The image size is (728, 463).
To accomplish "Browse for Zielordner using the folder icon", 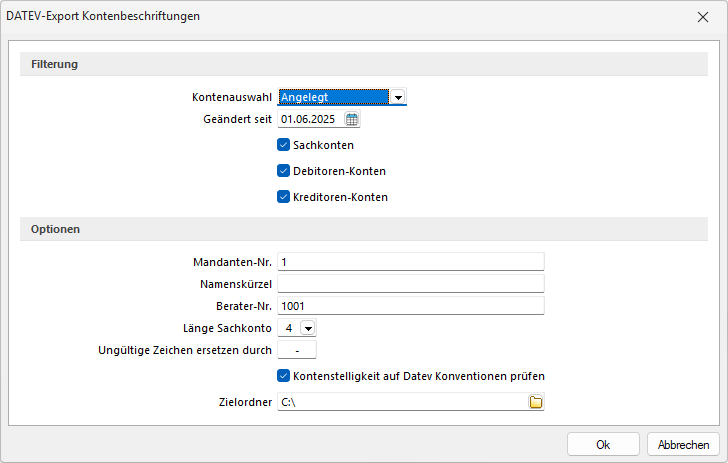I will (535, 402).
